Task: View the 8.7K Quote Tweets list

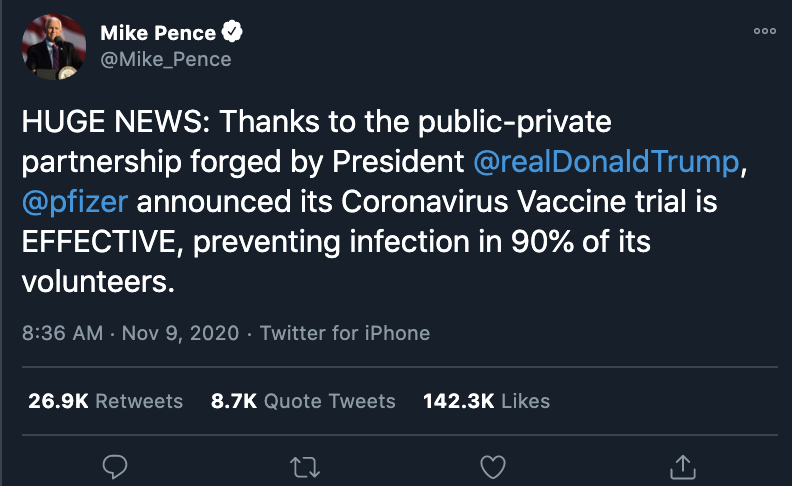Action: 303,401
